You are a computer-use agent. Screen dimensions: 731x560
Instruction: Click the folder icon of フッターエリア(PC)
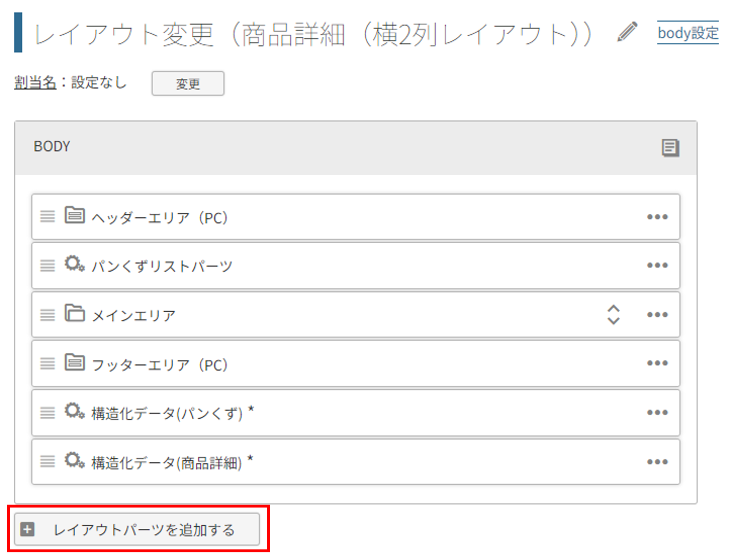coord(75,362)
